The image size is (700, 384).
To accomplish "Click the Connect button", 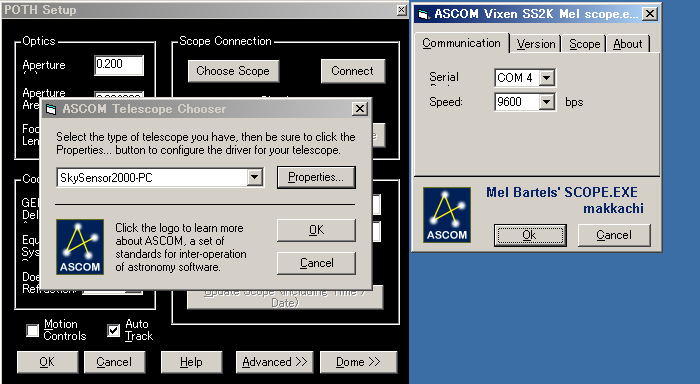I will 352,71.
